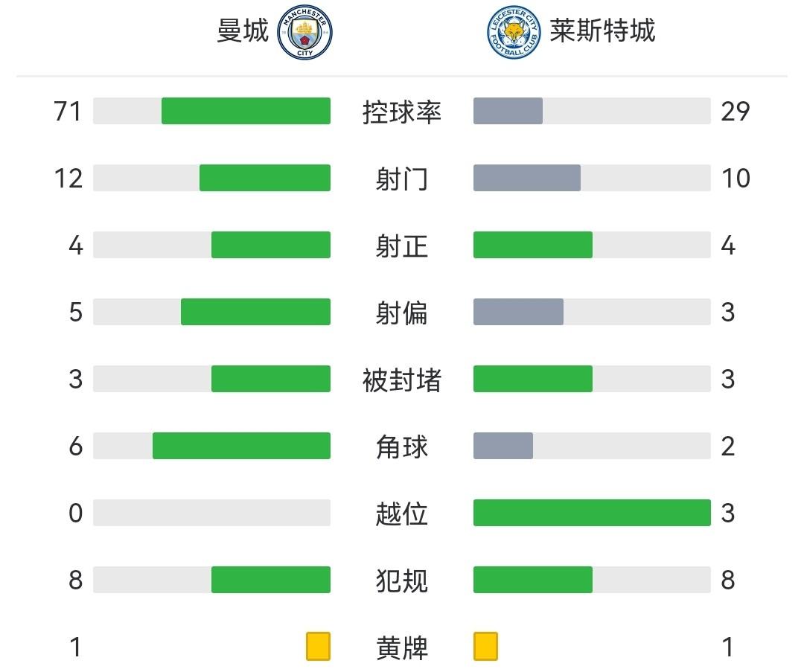This screenshot has height=672, width=804.
Task: Click the 角球 corners label
Action: [x=401, y=447]
